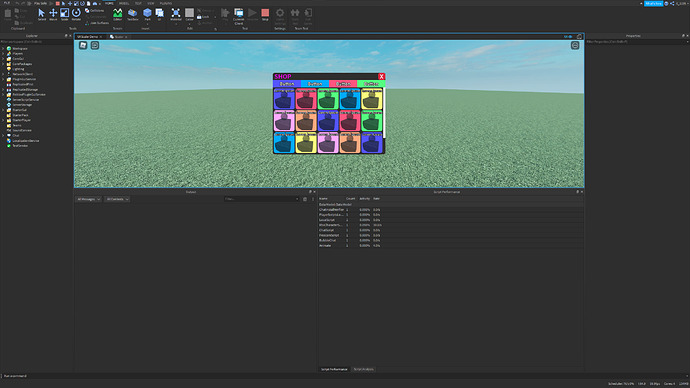690x388 pixels.
Task: Expand the Workspace node in Explorer
Action: pyautogui.click(x=3, y=48)
